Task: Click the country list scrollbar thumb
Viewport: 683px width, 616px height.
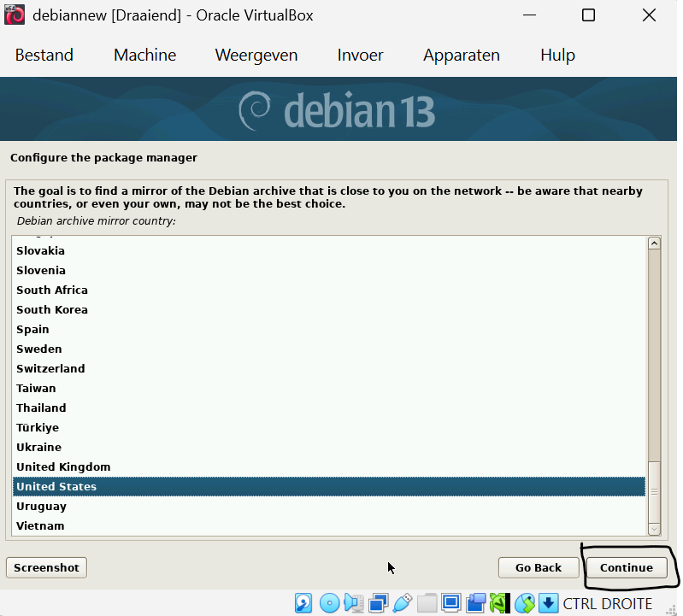Action: (x=654, y=492)
